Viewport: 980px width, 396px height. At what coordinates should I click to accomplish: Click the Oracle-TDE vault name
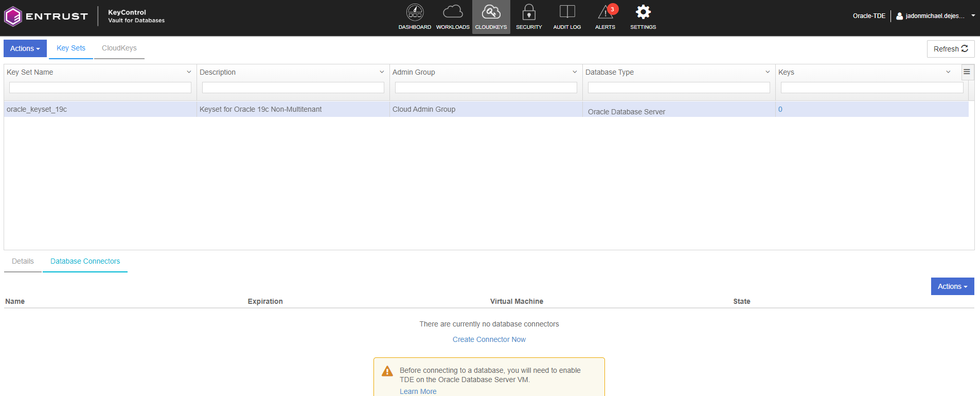(869, 16)
